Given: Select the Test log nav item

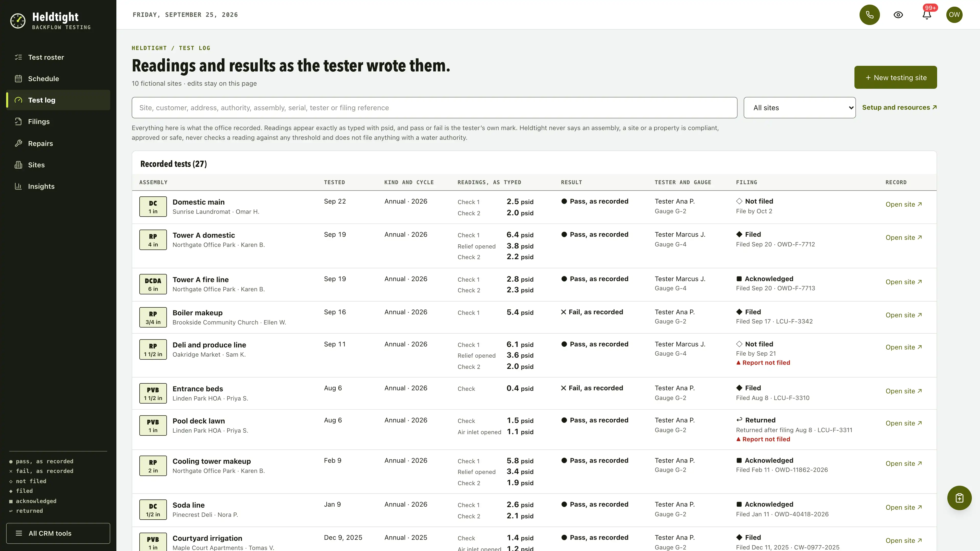Looking at the screenshot, I should (x=58, y=100).
